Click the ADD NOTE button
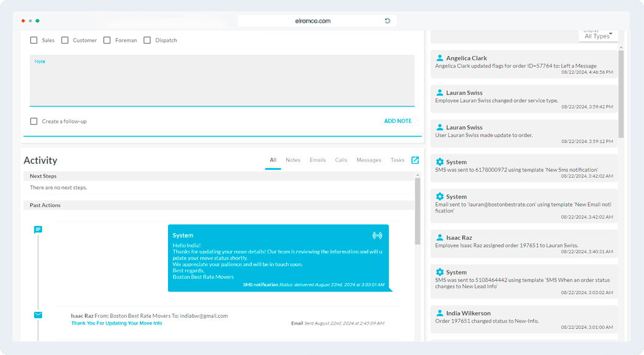Screen dimensions: 644x355 [x=397, y=121]
